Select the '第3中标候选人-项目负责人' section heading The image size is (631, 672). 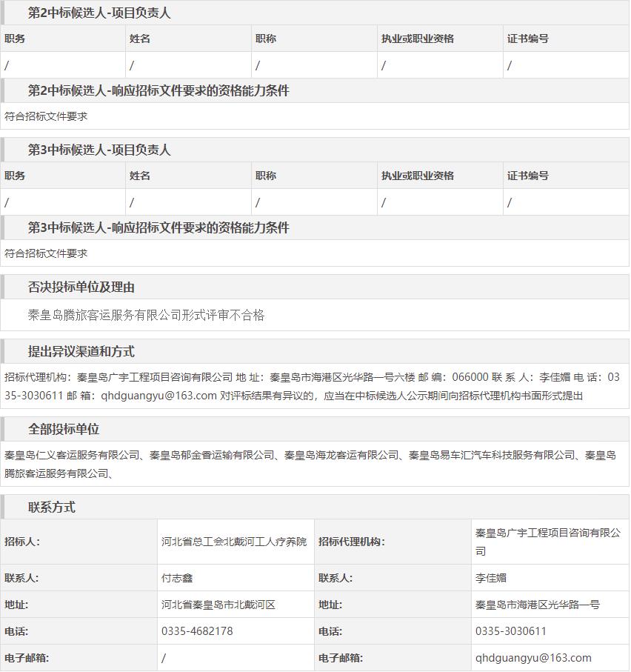[x=99, y=150]
